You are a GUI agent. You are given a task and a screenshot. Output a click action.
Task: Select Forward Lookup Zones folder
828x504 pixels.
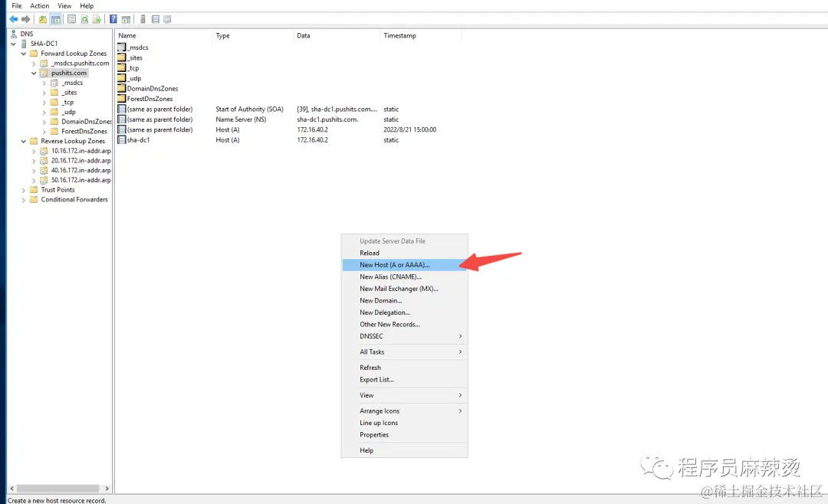click(x=74, y=54)
